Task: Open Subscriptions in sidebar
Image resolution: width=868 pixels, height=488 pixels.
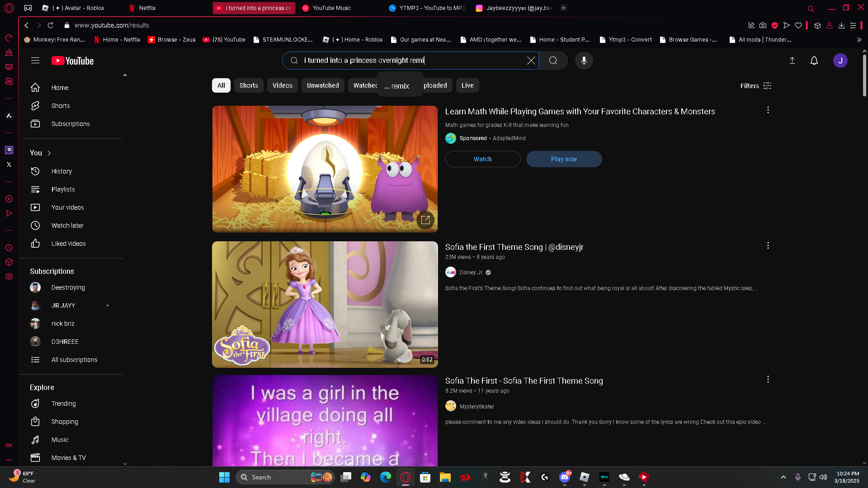Action: [72, 124]
